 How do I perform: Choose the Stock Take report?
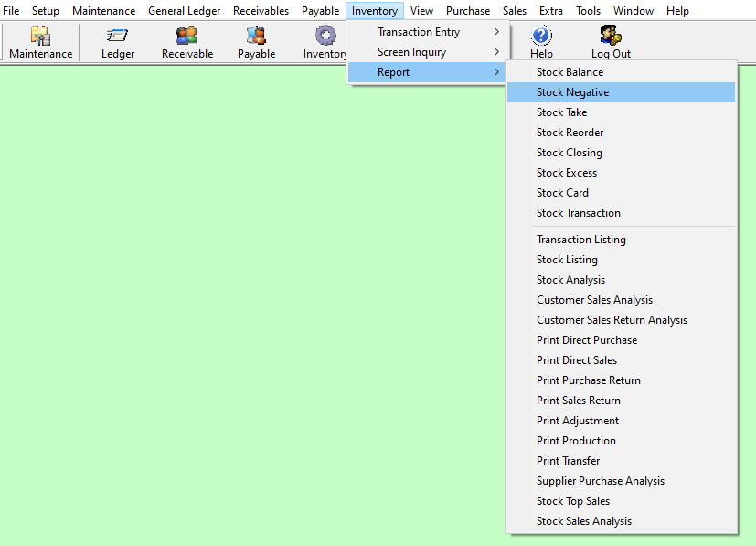point(621,112)
